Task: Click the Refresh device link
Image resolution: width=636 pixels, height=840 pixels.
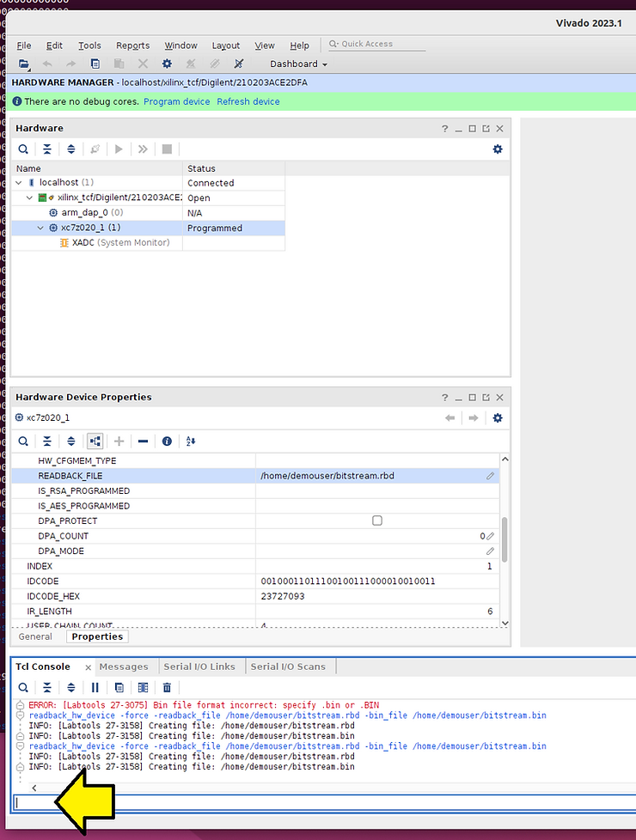Action: coord(248,101)
